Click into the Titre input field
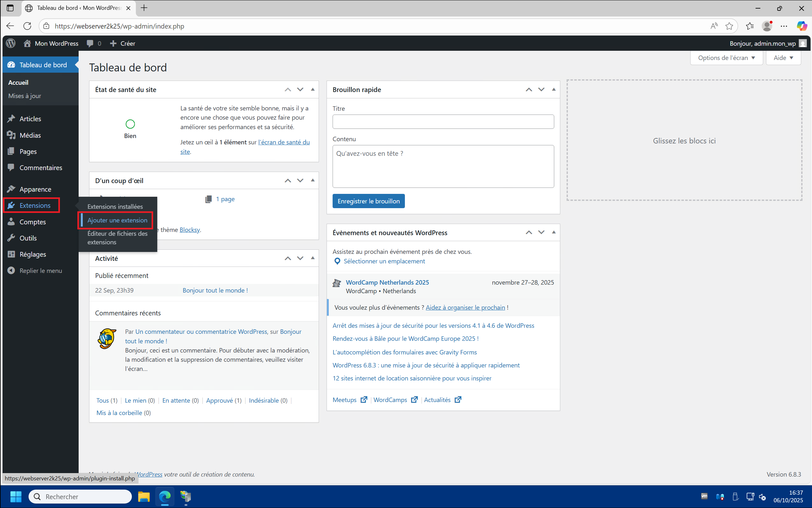Viewport: 812px width, 508px height. tap(443, 122)
